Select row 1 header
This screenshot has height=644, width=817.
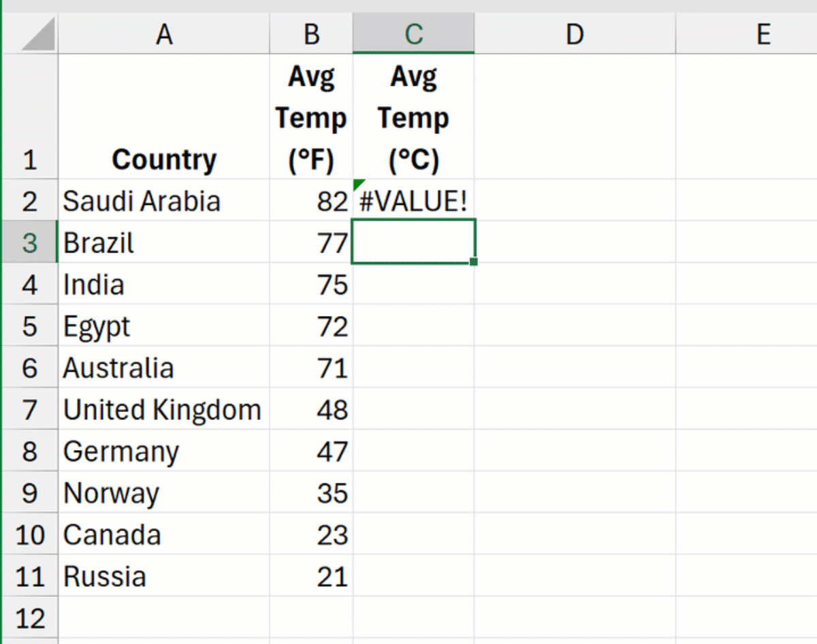point(29,117)
